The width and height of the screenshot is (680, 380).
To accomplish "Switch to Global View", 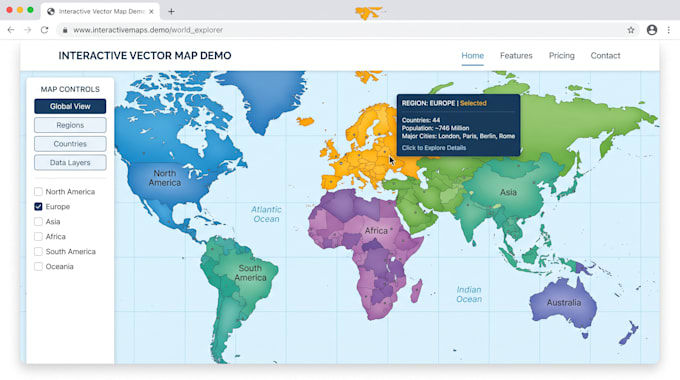I will tap(70, 106).
